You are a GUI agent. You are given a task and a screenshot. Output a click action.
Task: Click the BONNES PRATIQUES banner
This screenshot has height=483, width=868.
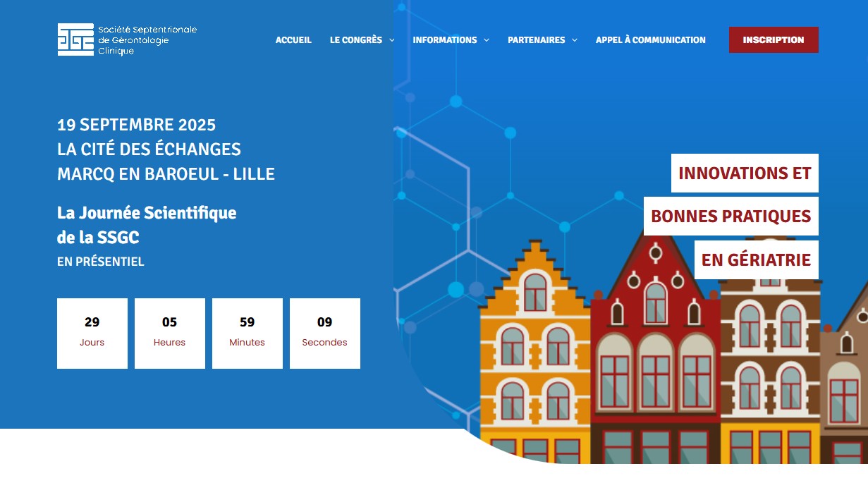pyautogui.click(x=731, y=216)
